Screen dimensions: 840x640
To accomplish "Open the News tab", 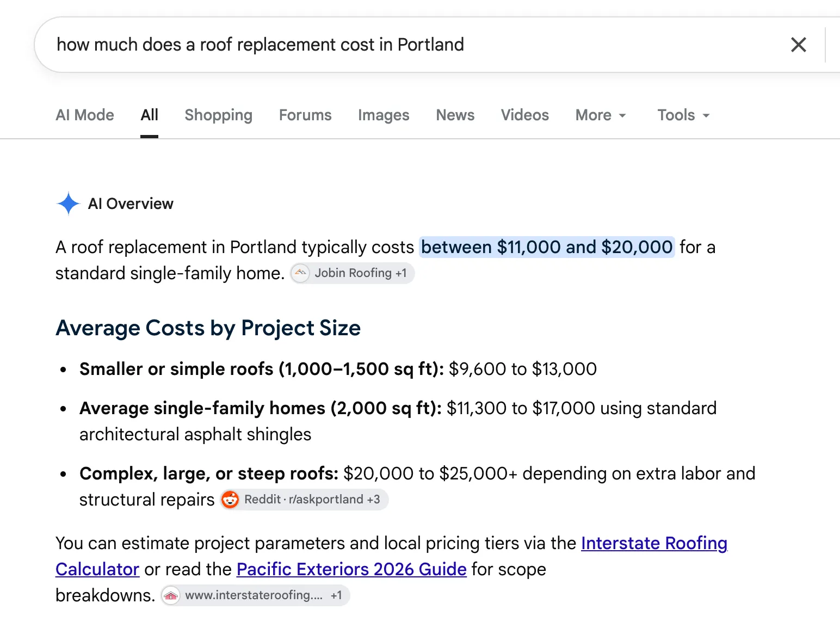I will [455, 115].
